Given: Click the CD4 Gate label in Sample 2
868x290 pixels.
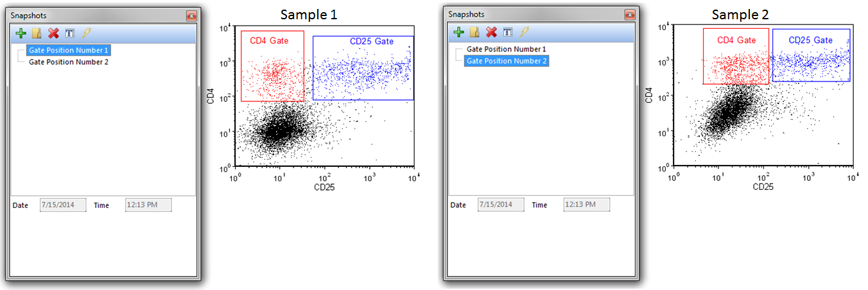Looking at the screenshot, I should pyautogui.click(x=737, y=40).
